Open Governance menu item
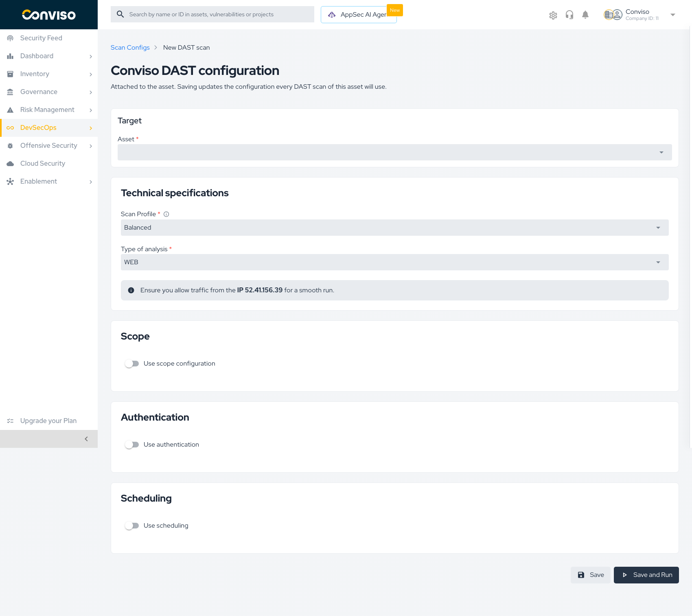Image resolution: width=692 pixels, height=616 pixels. pos(49,92)
